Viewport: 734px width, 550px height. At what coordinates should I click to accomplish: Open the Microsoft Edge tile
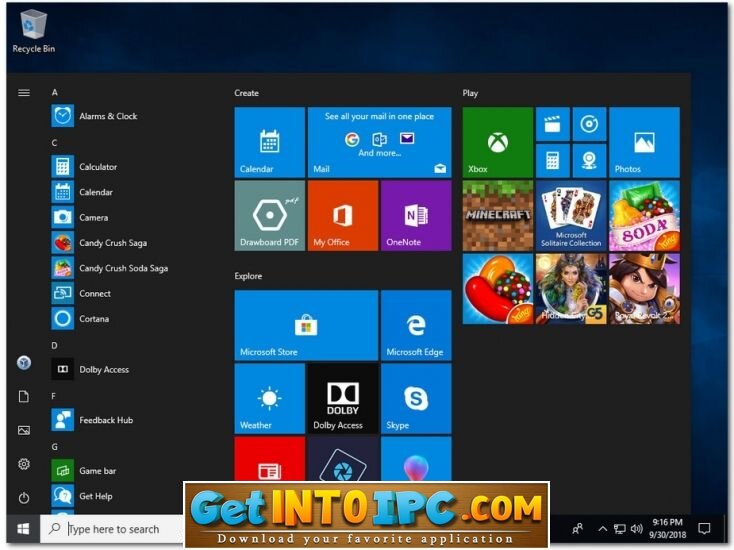[416, 325]
